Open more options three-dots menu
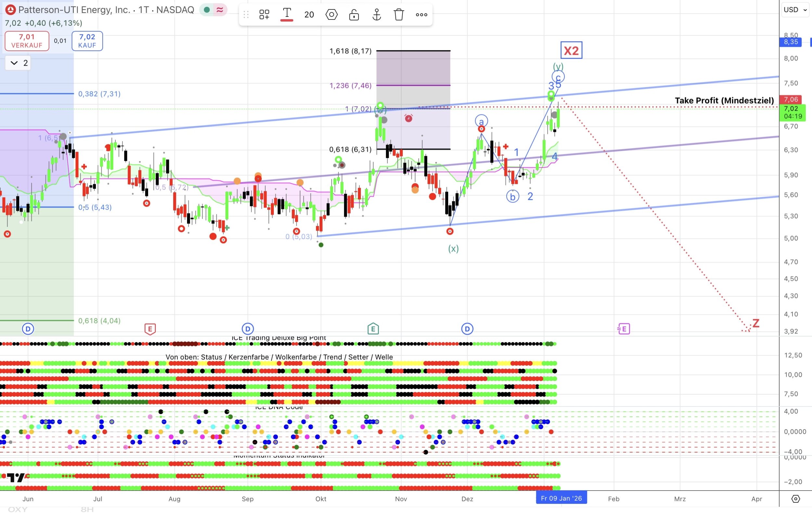812x513 pixels. (421, 15)
